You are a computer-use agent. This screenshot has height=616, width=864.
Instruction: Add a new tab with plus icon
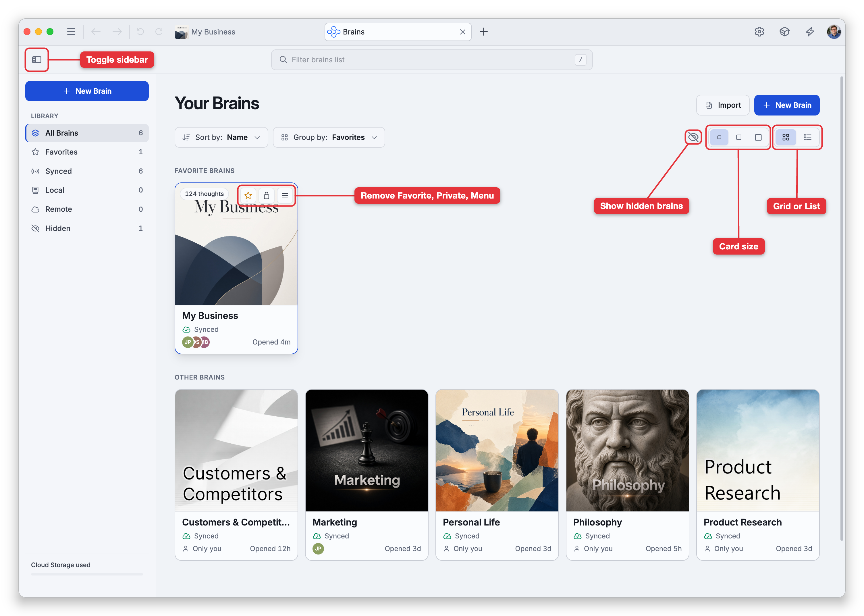pos(483,32)
